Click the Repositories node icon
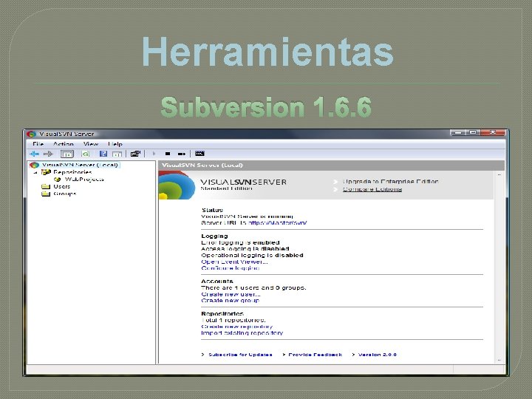The width and height of the screenshot is (532, 399). 46,172
